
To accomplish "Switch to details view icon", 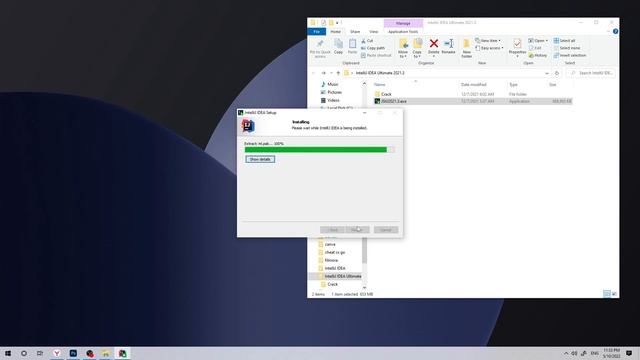I will point(607,294).
